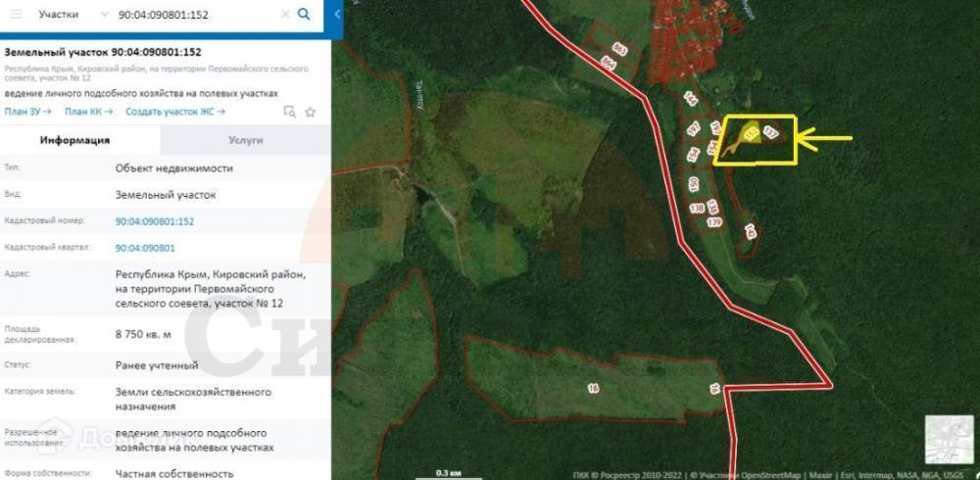Select parcel label 142 on the map
Screen dimensions: 980x480
[750, 231]
